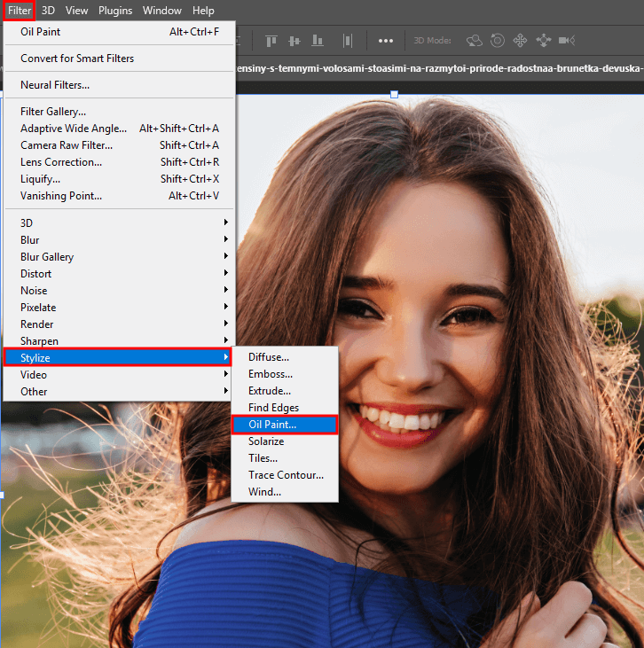Select the Wind filter
Image resolution: width=644 pixels, height=648 pixels.
(285, 492)
